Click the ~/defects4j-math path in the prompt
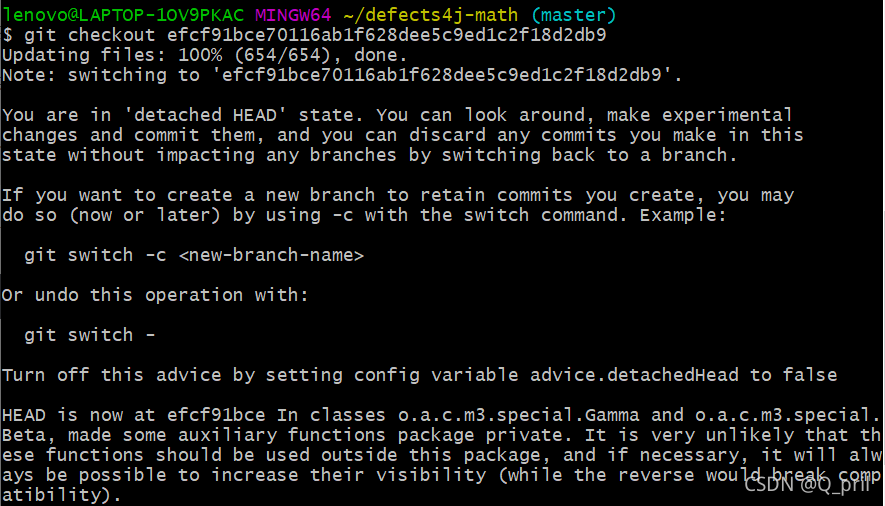The image size is (885, 506). (430, 15)
